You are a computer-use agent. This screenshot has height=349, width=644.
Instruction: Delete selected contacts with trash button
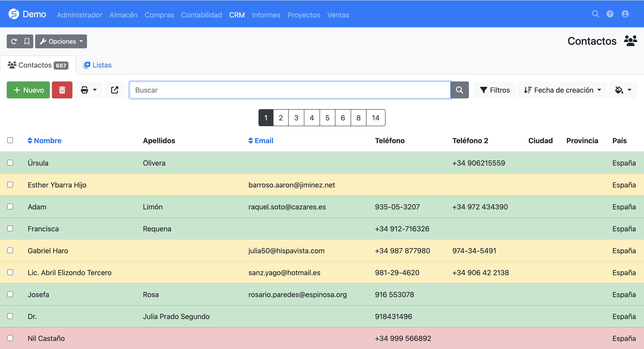pyautogui.click(x=62, y=90)
